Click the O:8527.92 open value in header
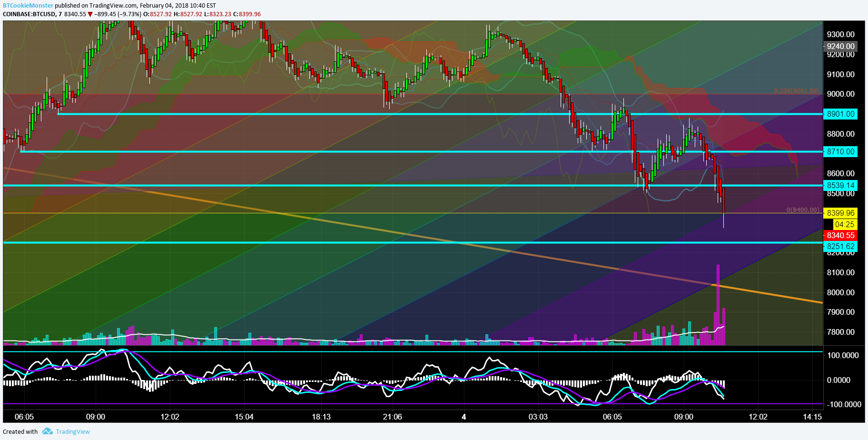This screenshot has width=868, height=440. click(x=158, y=14)
